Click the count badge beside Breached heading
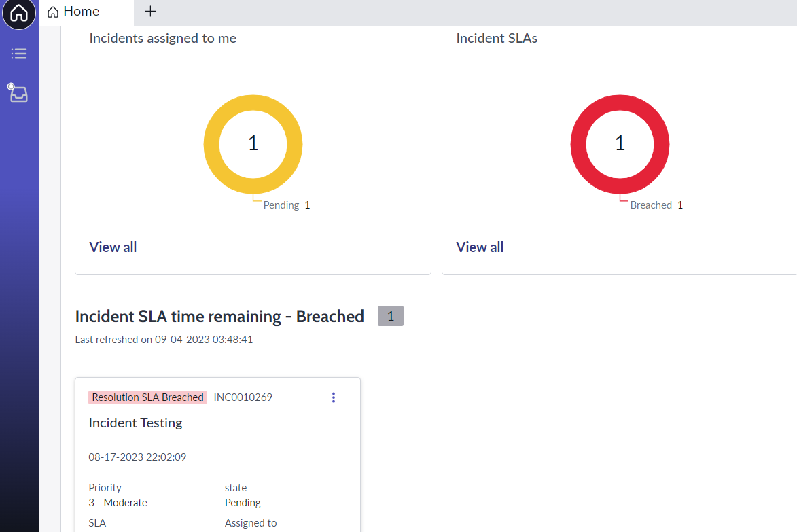 point(391,316)
